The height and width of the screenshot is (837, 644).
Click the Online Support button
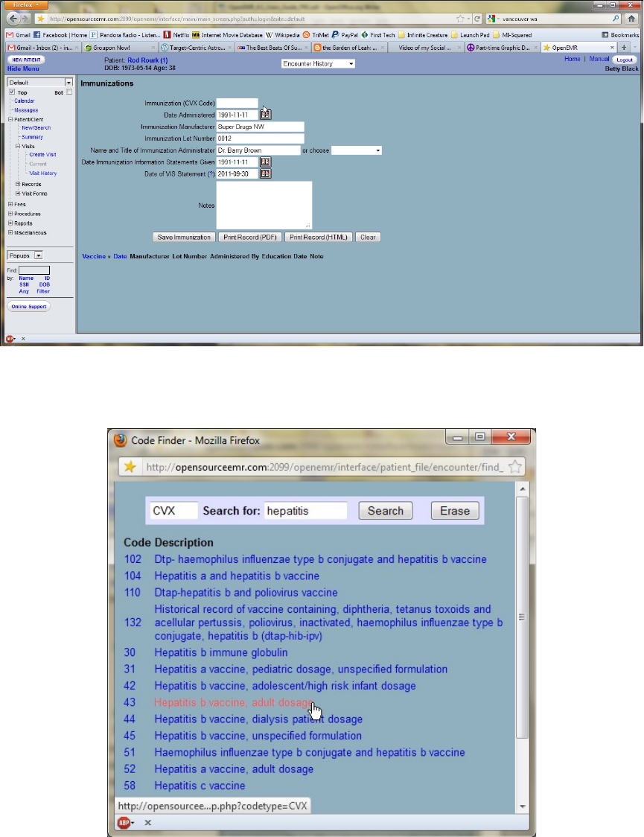coord(29,306)
